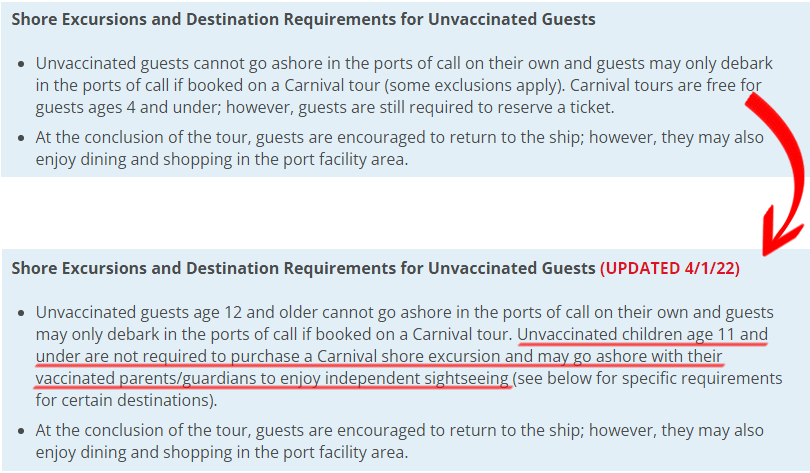The height and width of the screenshot is (473, 810).
Task: Click second bullet point in top section
Action: (x=21, y=138)
